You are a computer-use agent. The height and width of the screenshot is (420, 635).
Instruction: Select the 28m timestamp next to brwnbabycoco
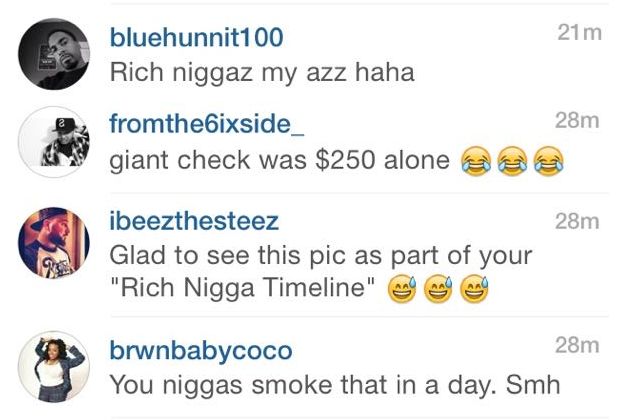[577, 345]
